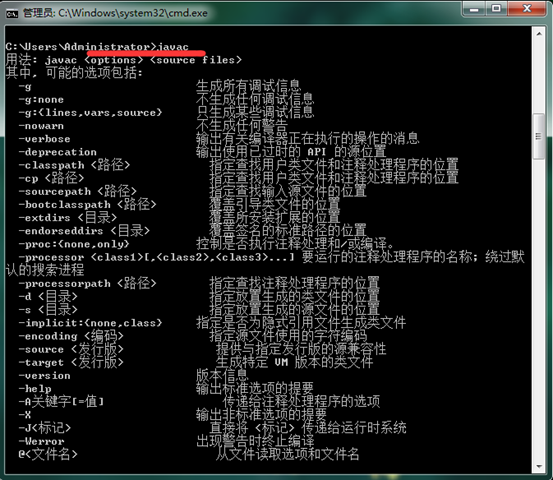Click the scrollbar track below the thumb
The image size is (553, 480).
click(x=539, y=310)
